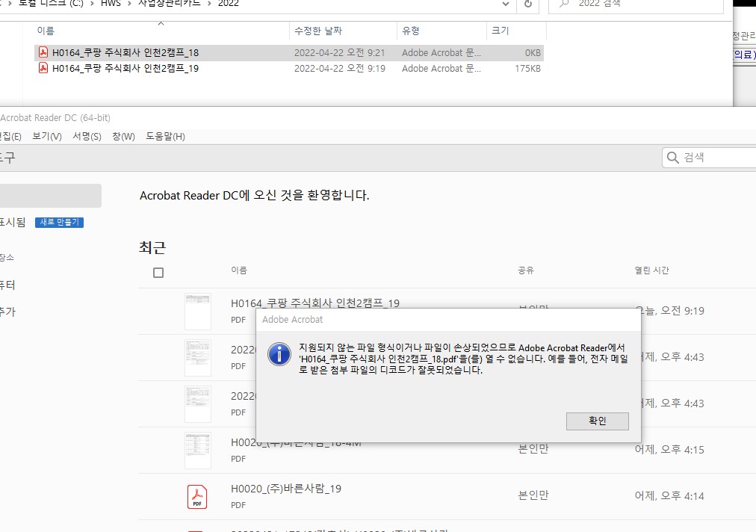Open the 서명(S) menu

(x=87, y=137)
